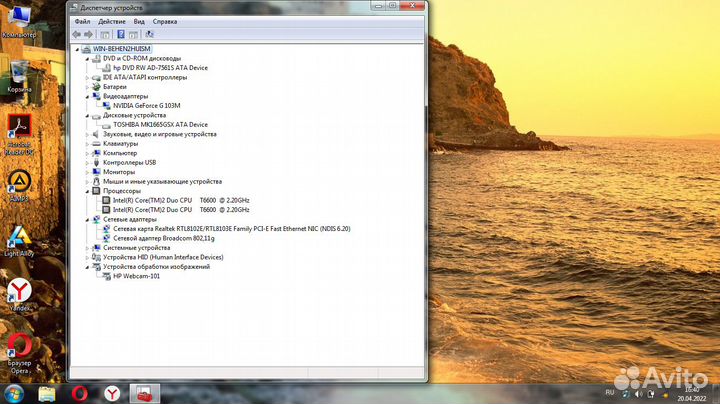Expand Звуковые, видео и игровые устройства
The image size is (720, 404).
point(87,135)
